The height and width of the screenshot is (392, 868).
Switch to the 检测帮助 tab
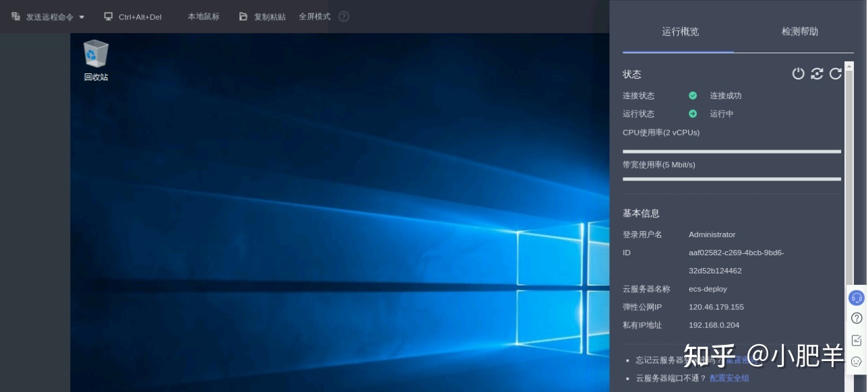800,31
